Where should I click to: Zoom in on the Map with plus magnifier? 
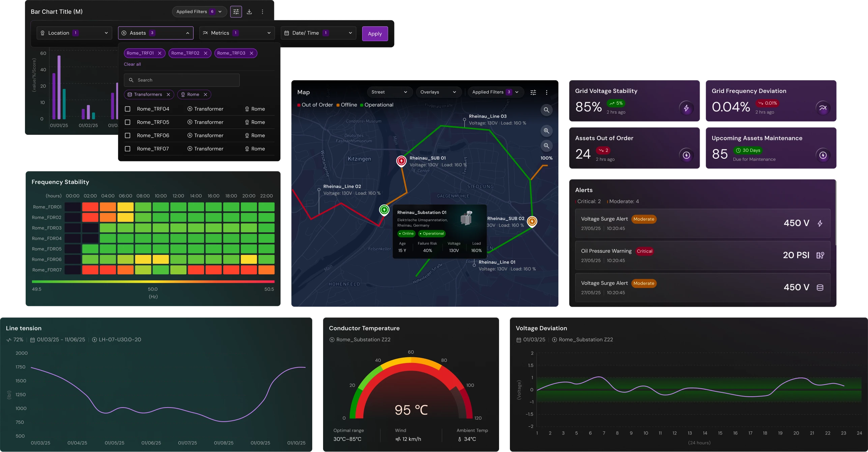546,131
